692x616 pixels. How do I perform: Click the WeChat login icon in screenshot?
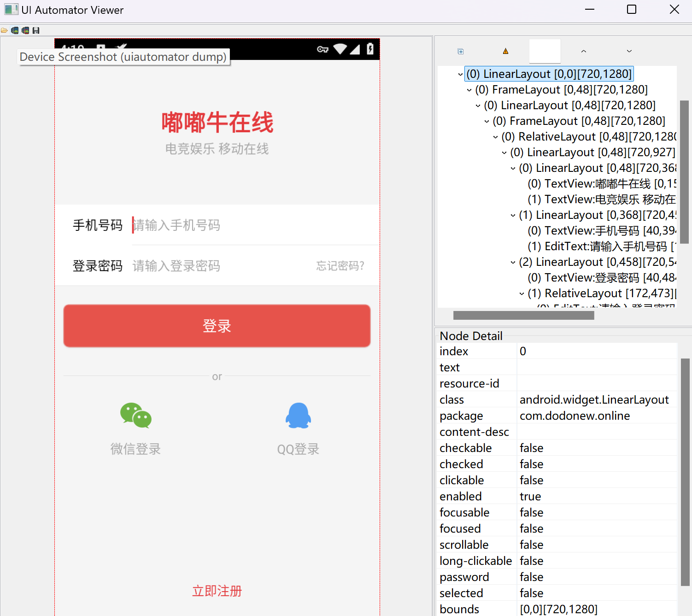pyautogui.click(x=135, y=416)
